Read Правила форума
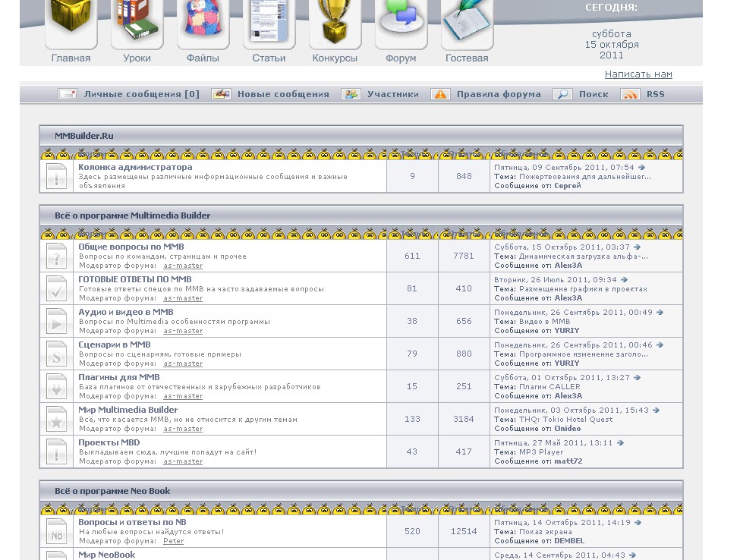Viewport: 740px width, 560px height. coord(499,94)
